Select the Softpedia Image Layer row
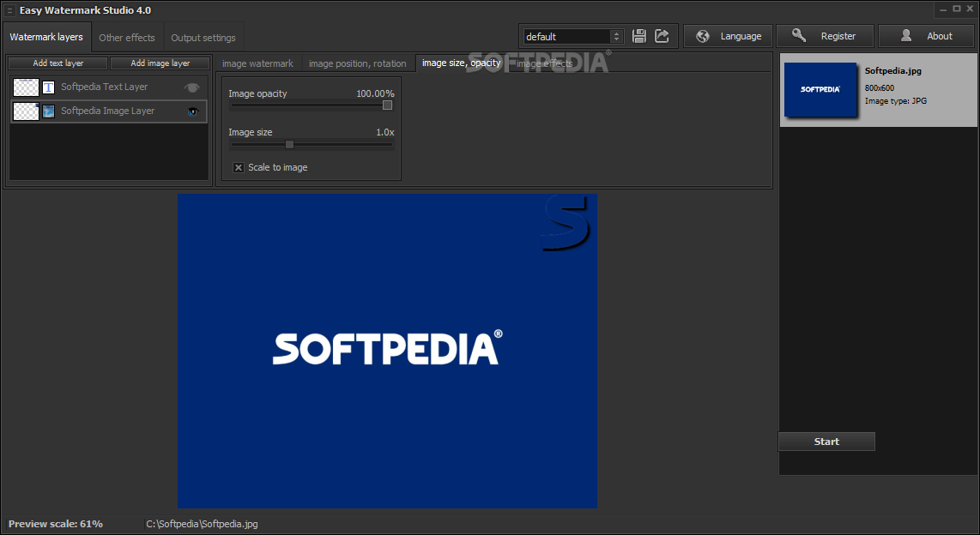This screenshot has width=980, height=535. (x=109, y=111)
